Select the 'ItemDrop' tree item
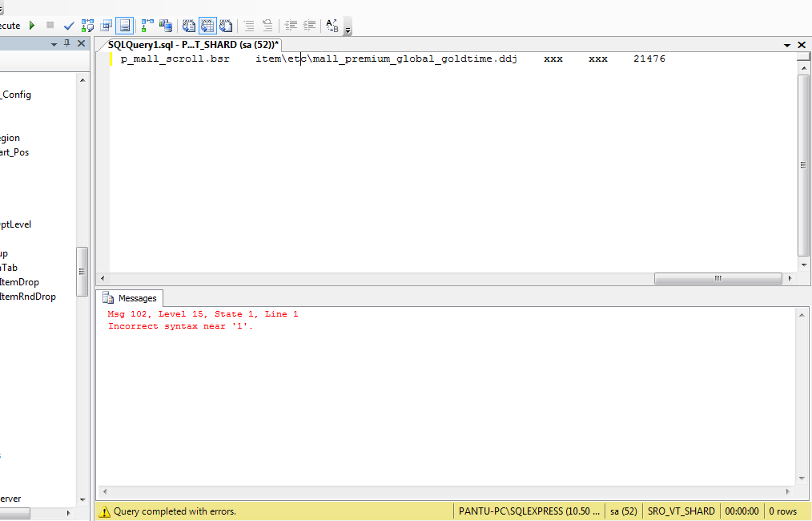This screenshot has width=812, height=521. click(x=19, y=282)
